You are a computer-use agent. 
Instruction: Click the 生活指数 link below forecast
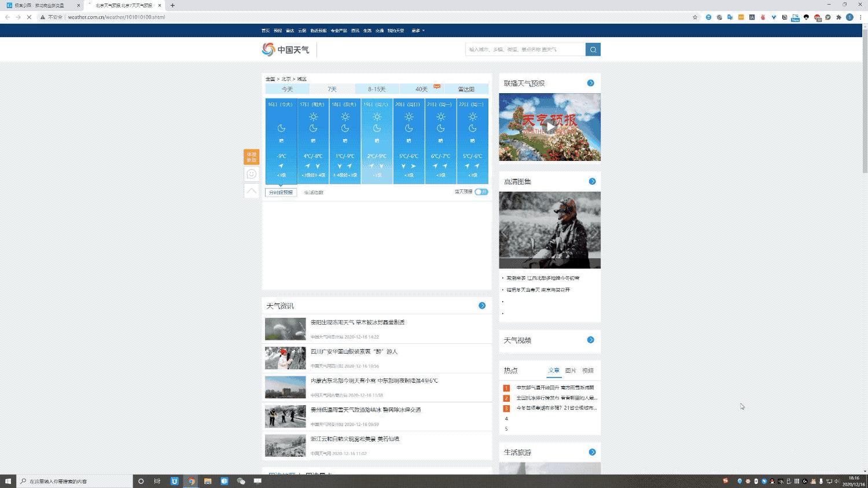click(314, 193)
